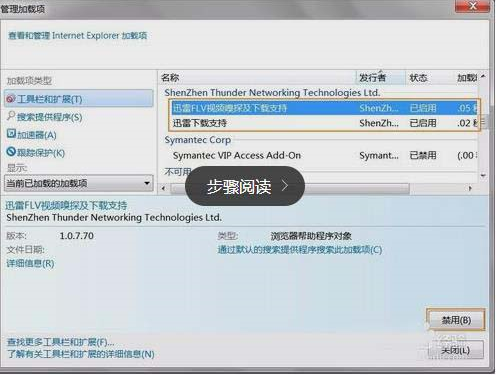Select the Symantec VIP Access Add-On row
Image resolution: width=497 pixels, height=375 pixels.
pyautogui.click(x=324, y=155)
